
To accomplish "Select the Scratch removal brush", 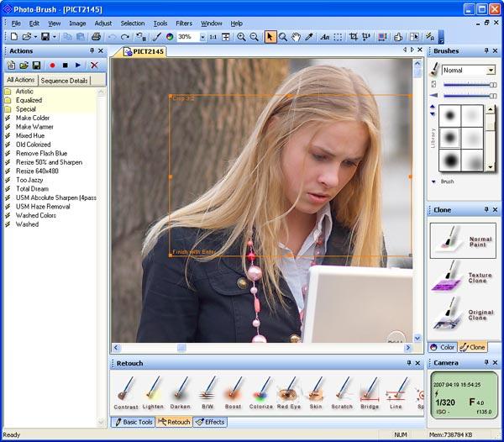I will tap(342, 392).
